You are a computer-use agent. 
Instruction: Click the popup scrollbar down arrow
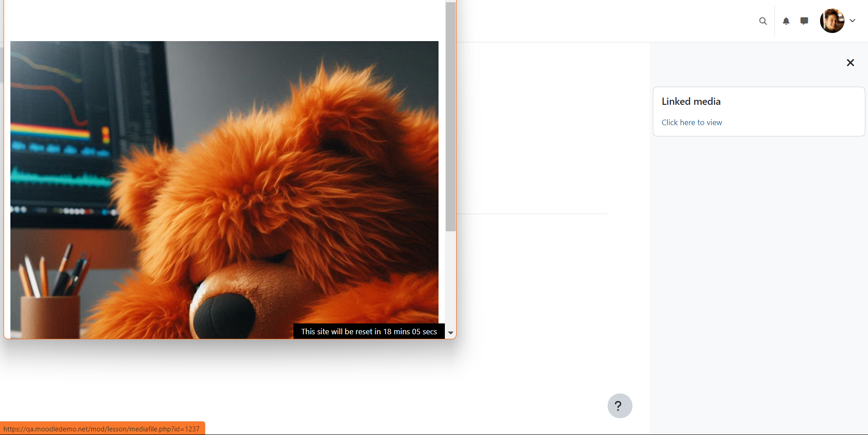[451, 333]
